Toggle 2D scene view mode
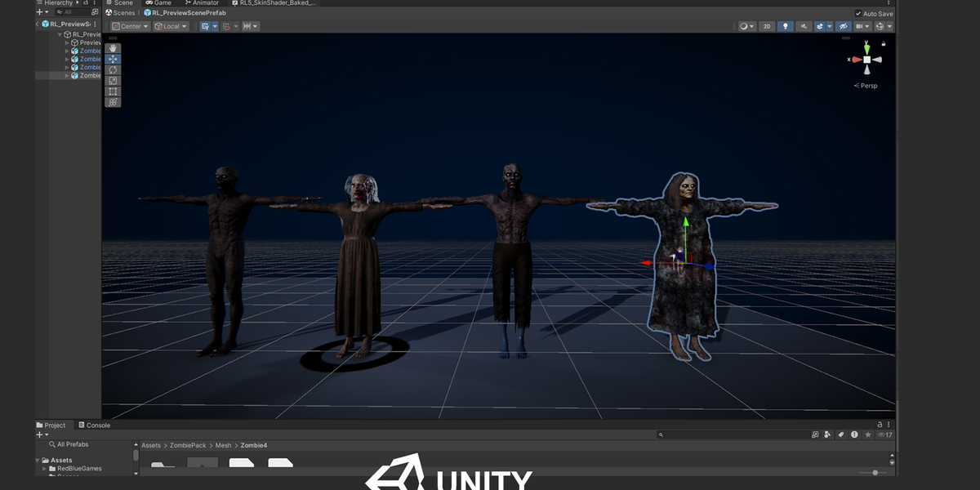Image resolution: width=980 pixels, height=490 pixels. [767, 26]
